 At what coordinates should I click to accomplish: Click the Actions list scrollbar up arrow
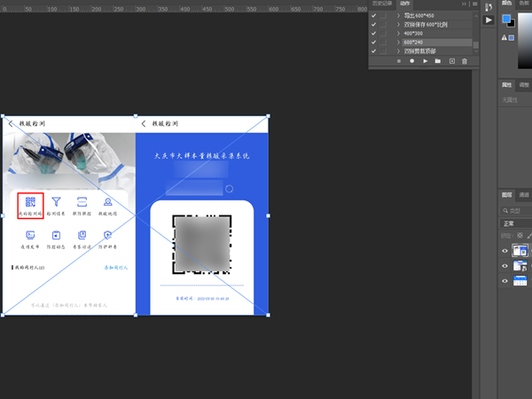tap(475, 16)
